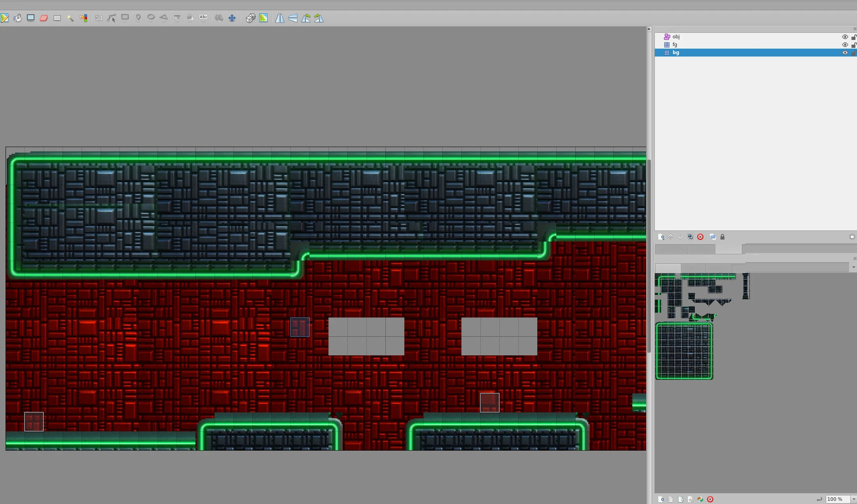Hide the obj layer
The width and height of the screenshot is (857, 504).
click(x=845, y=36)
